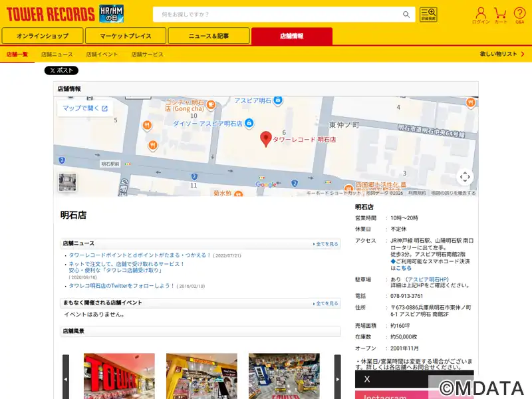The image size is (532, 399).
Task: Click the 明石店 store heading
Action: [73, 215]
